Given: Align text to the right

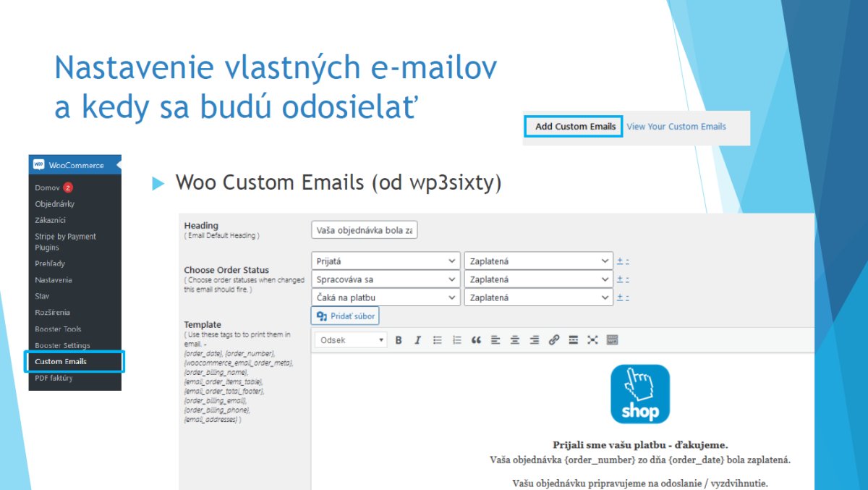Looking at the screenshot, I should click(535, 339).
